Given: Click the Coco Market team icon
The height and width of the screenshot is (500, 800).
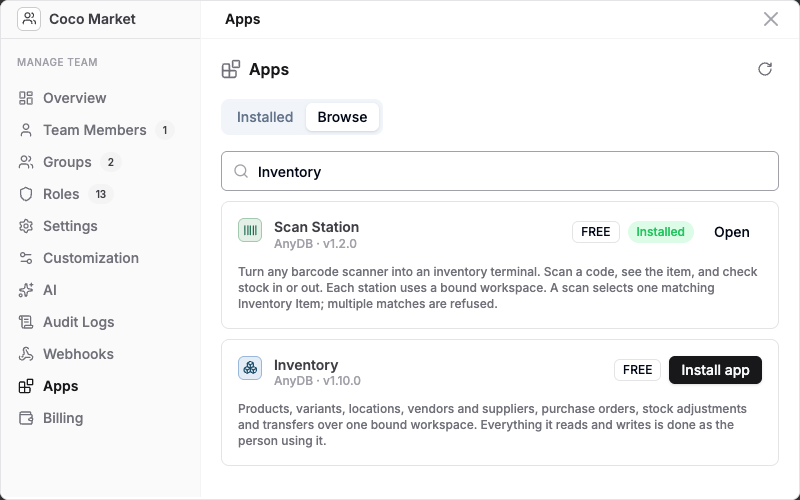Looking at the screenshot, I should (x=29, y=19).
